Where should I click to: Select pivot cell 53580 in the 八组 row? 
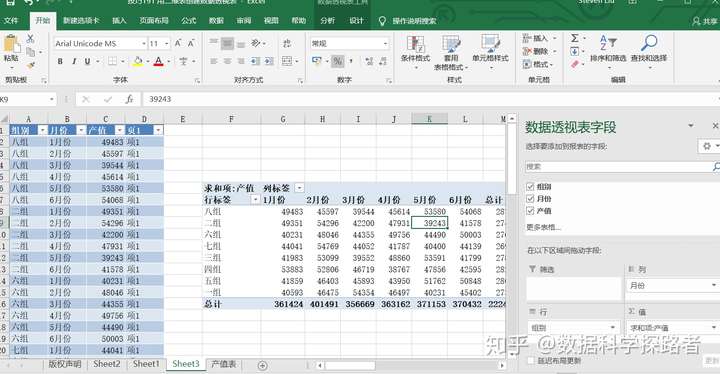pos(430,212)
